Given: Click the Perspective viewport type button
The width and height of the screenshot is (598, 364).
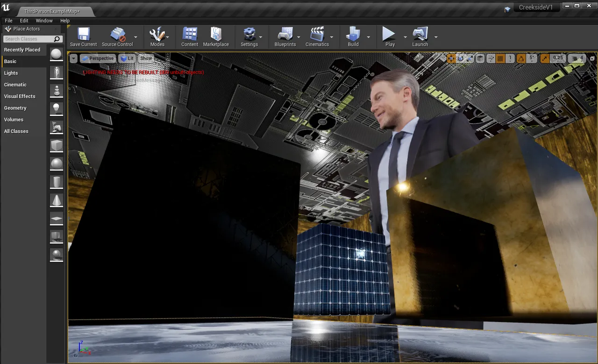Looking at the screenshot, I should pos(98,58).
